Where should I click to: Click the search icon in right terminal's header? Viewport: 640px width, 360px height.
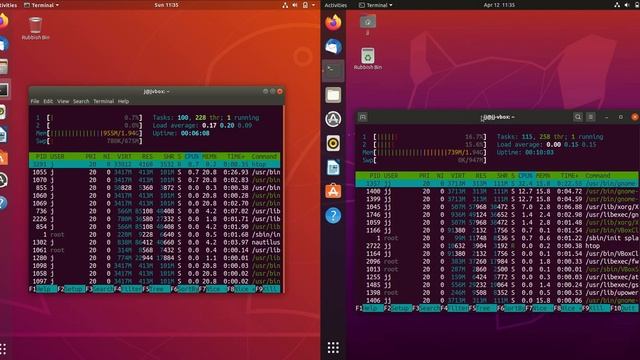[x=578, y=117]
